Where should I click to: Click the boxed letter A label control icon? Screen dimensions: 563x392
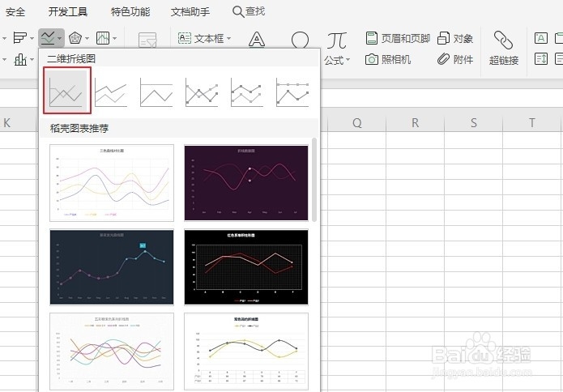541,38
